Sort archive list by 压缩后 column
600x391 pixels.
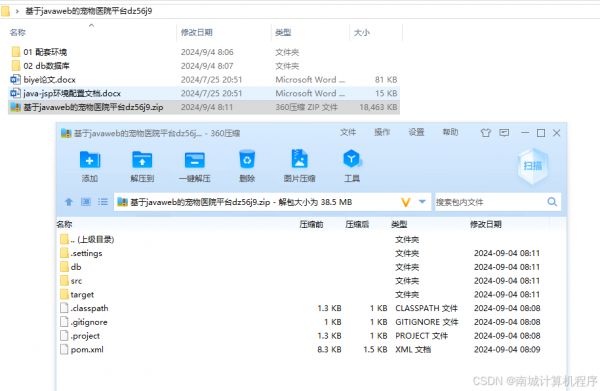(x=357, y=224)
